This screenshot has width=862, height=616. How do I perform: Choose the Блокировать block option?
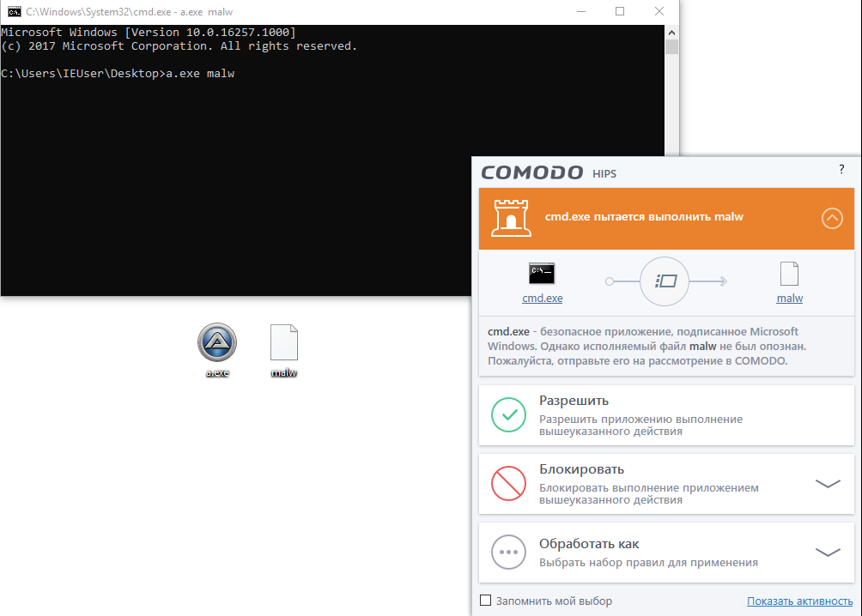[666, 484]
